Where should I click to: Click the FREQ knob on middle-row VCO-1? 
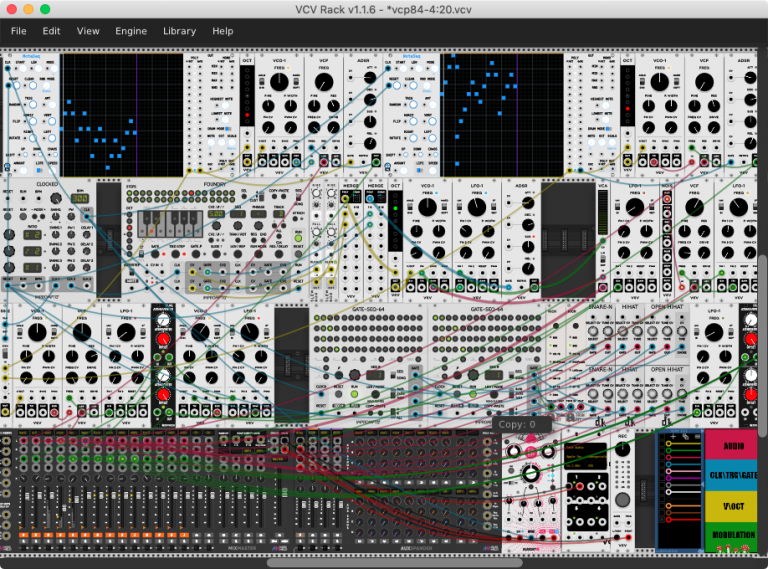[428, 207]
